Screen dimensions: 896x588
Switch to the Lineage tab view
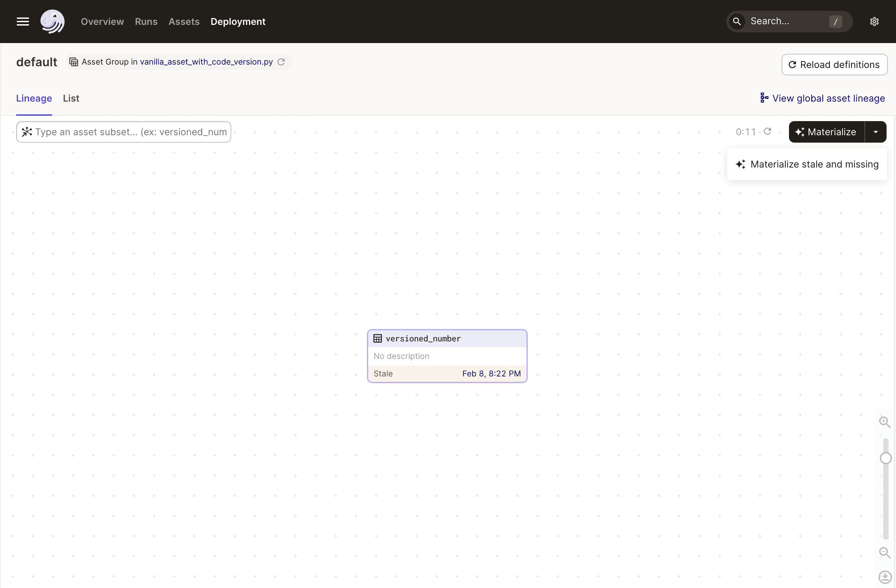(33, 98)
